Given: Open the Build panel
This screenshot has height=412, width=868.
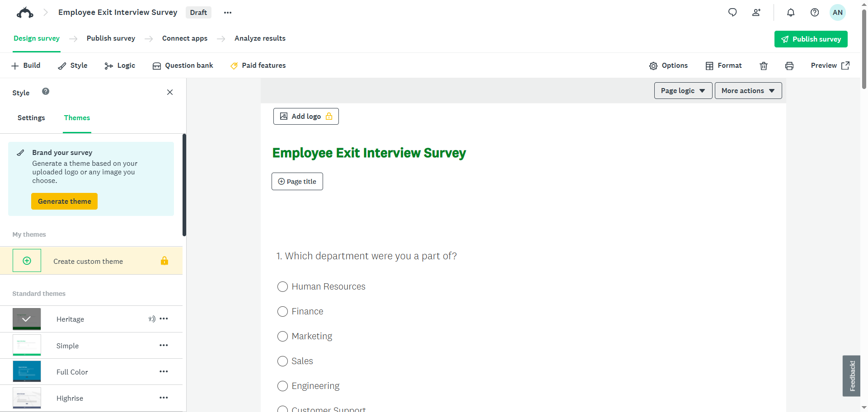Looking at the screenshot, I should (26, 66).
